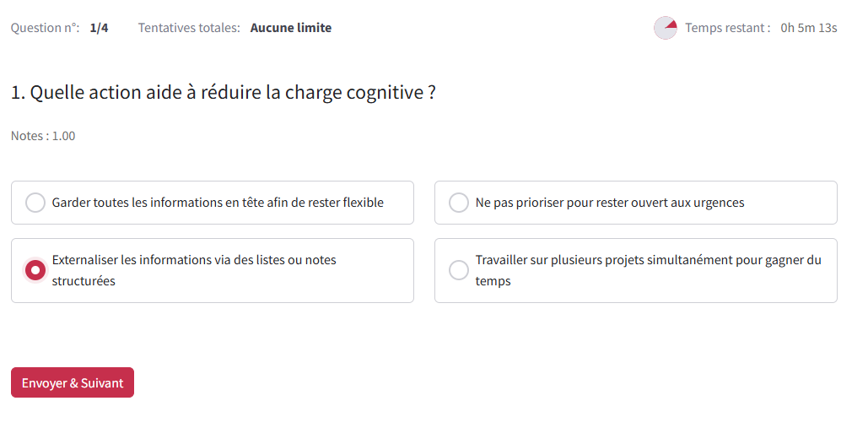This screenshot has width=868, height=428.
Task: Click the "Notes : 1.00" score text
Action: [43, 136]
